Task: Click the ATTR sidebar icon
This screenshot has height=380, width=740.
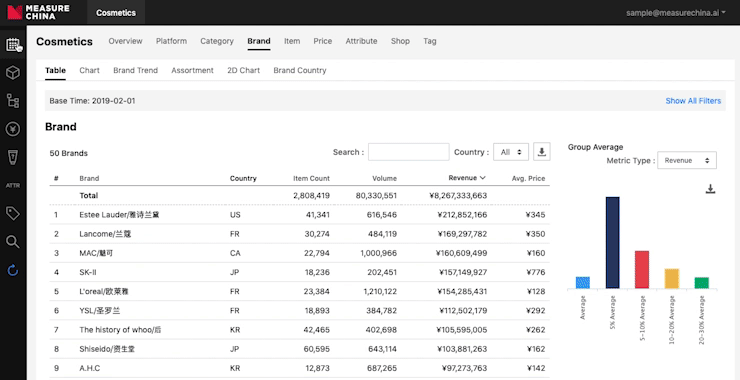Action: tap(13, 186)
